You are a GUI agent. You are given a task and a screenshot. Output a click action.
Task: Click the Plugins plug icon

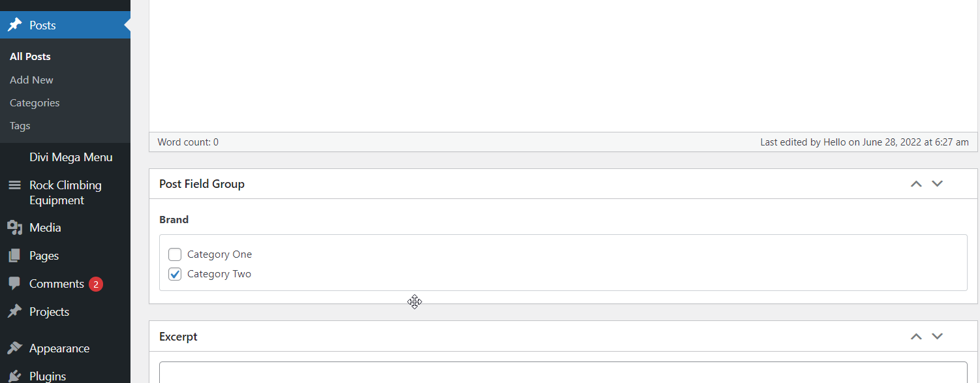pos(14,376)
